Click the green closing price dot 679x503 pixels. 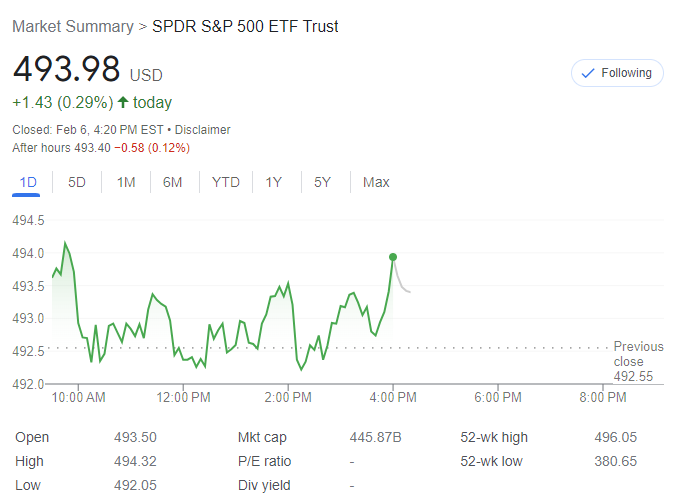[x=393, y=257]
